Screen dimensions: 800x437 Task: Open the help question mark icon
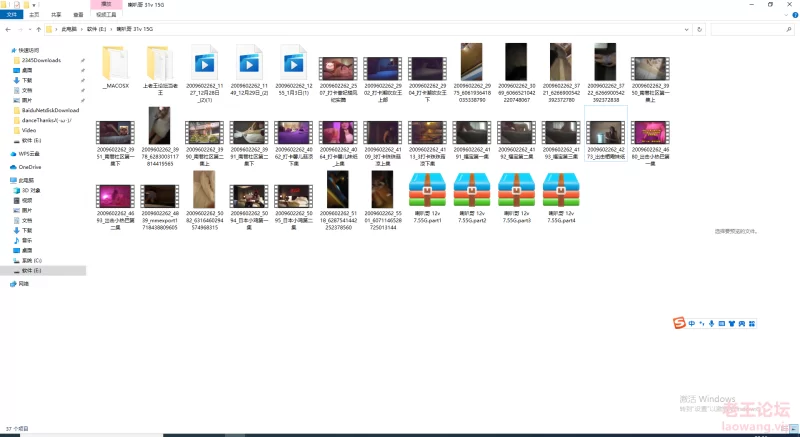(x=795, y=15)
